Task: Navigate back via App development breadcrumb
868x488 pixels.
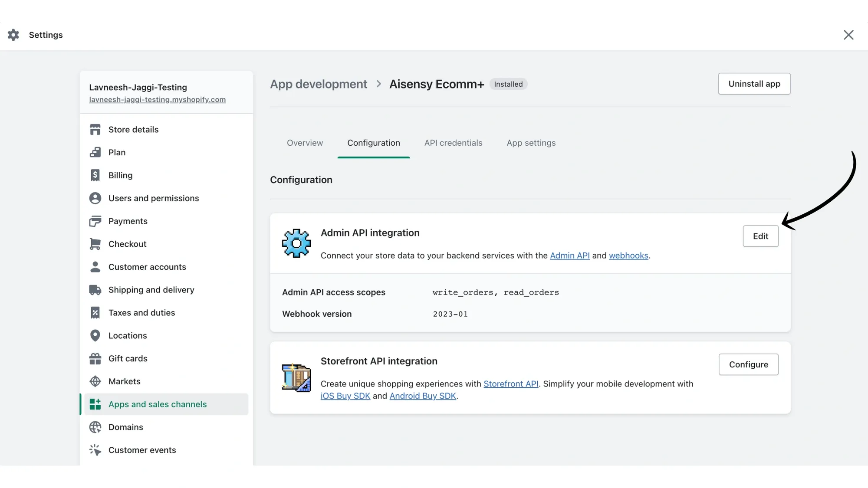Action: [x=319, y=84]
